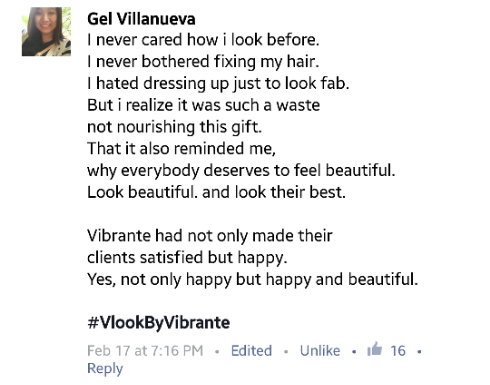Open the #VlookByVibrante hashtag
Image resolution: width=490 pixels, height=385 pixels.
pos(159,323)
